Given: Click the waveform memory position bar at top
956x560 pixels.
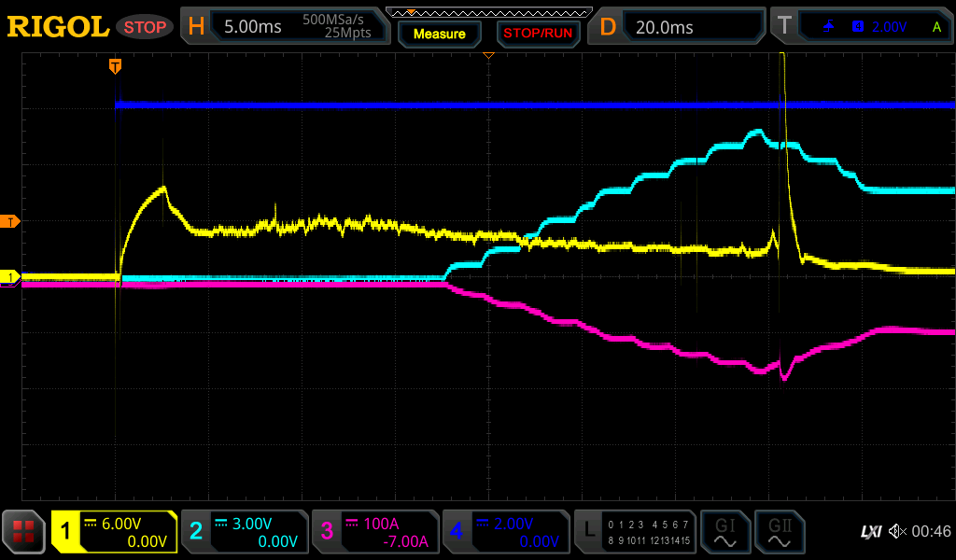Looking at the screenshot, I should tap(488, 12).
